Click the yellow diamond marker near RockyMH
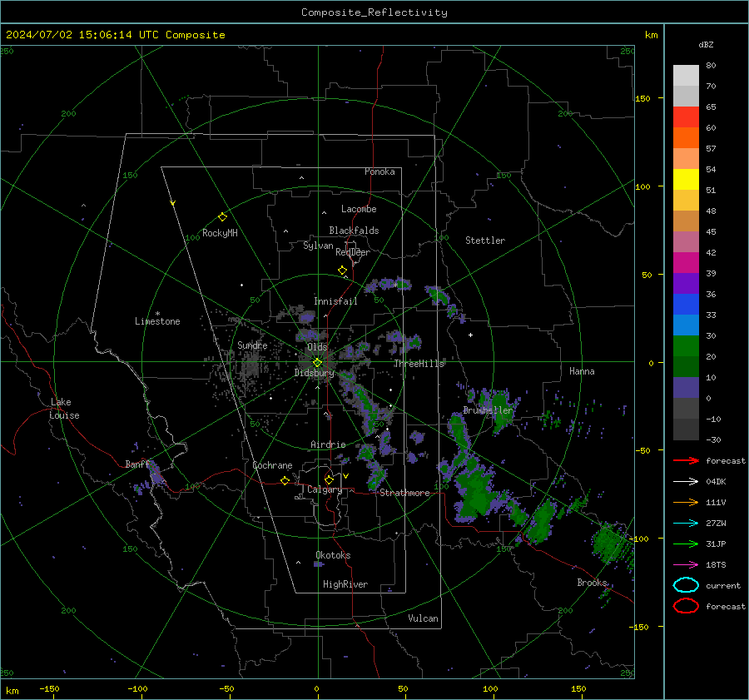749x700 pixels. [x=222, y=217]
